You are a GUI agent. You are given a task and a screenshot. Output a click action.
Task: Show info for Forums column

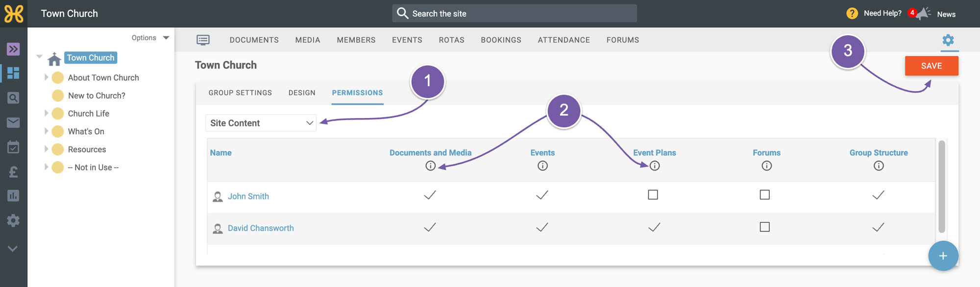(767, 166)
